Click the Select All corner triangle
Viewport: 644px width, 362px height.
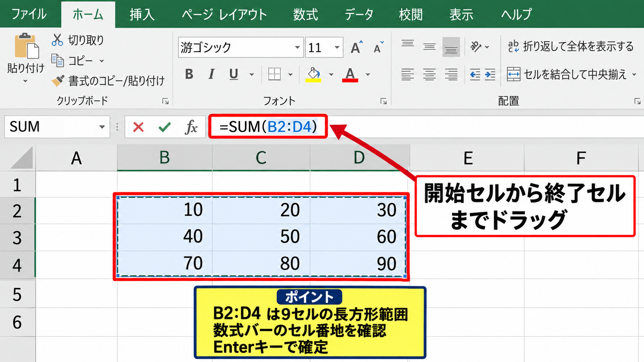point(22,158)
